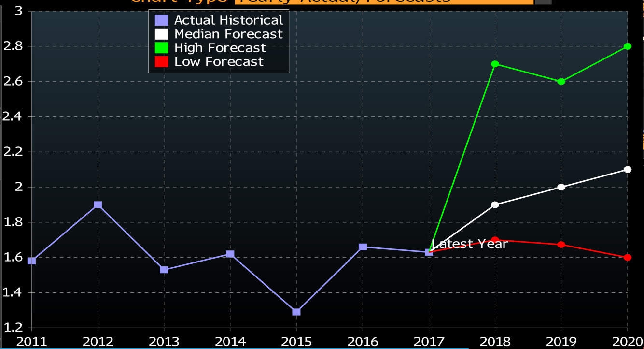Select the 2020 High Forecast green point

pos(627,46)
